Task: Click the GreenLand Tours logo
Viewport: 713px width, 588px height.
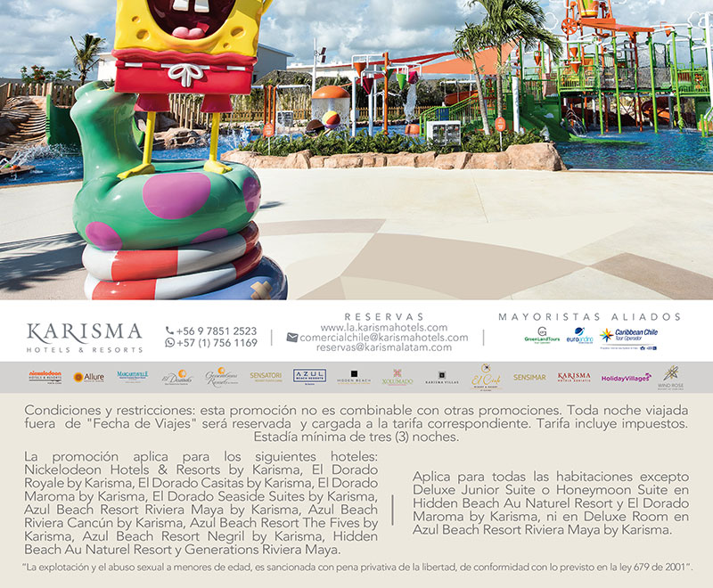Action: (542, 335)
